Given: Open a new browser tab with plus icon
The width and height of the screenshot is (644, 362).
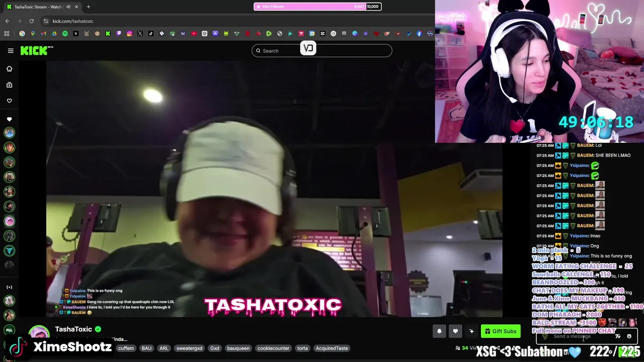Looking at the screenshot, I should (88, 7).
